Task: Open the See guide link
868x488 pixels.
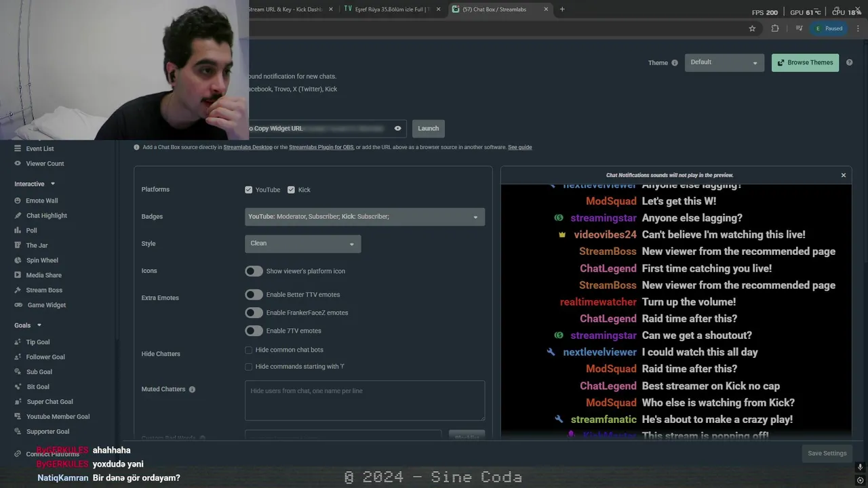Action: click(519, 147)
